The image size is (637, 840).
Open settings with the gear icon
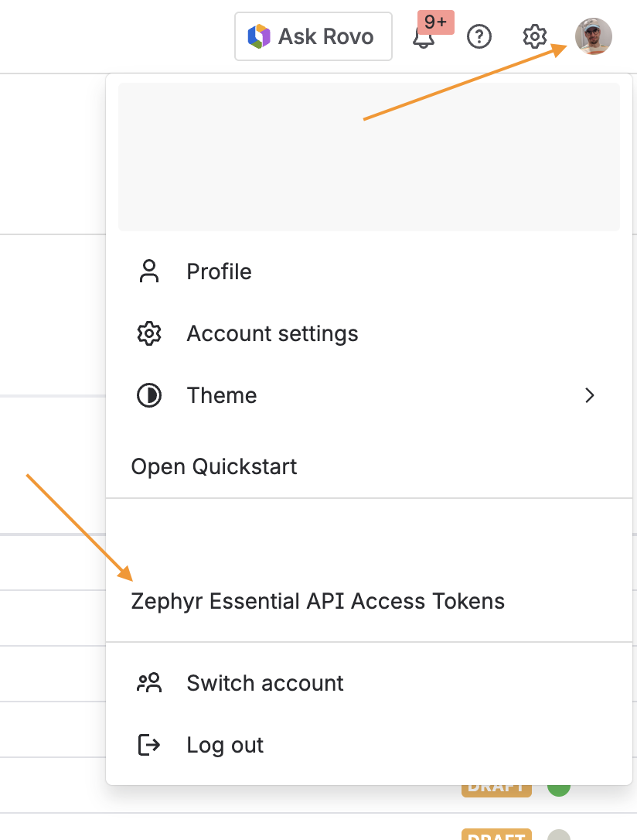click(534, 36)
